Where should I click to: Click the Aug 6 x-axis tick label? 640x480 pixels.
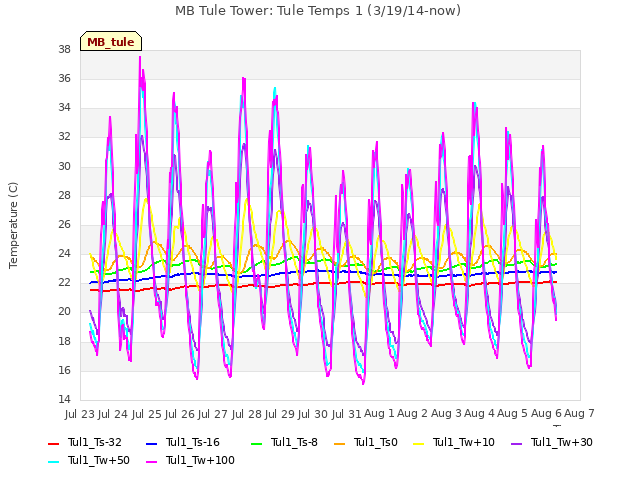[546, 414]
